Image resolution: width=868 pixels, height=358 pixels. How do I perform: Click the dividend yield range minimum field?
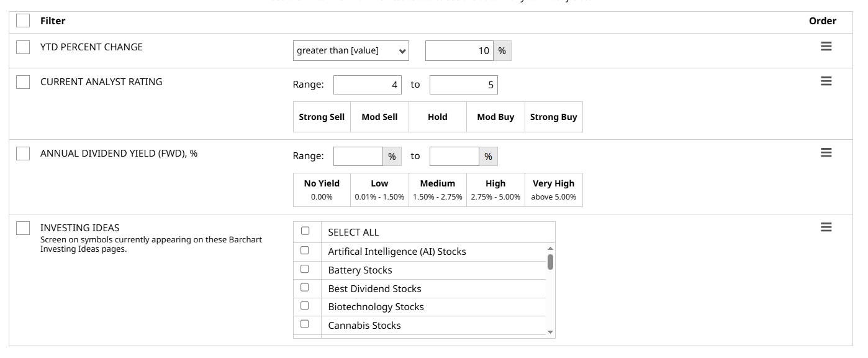pos(358,157)
